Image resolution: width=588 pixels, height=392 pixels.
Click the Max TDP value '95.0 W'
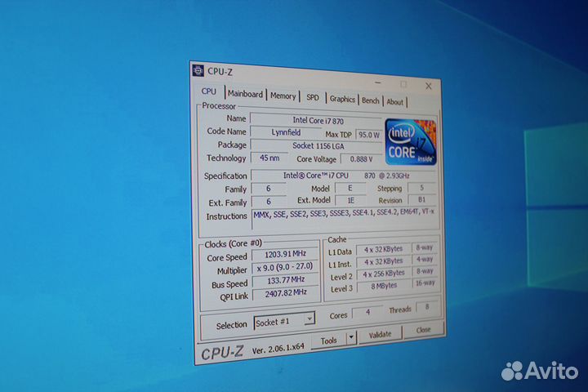point(369,135)
